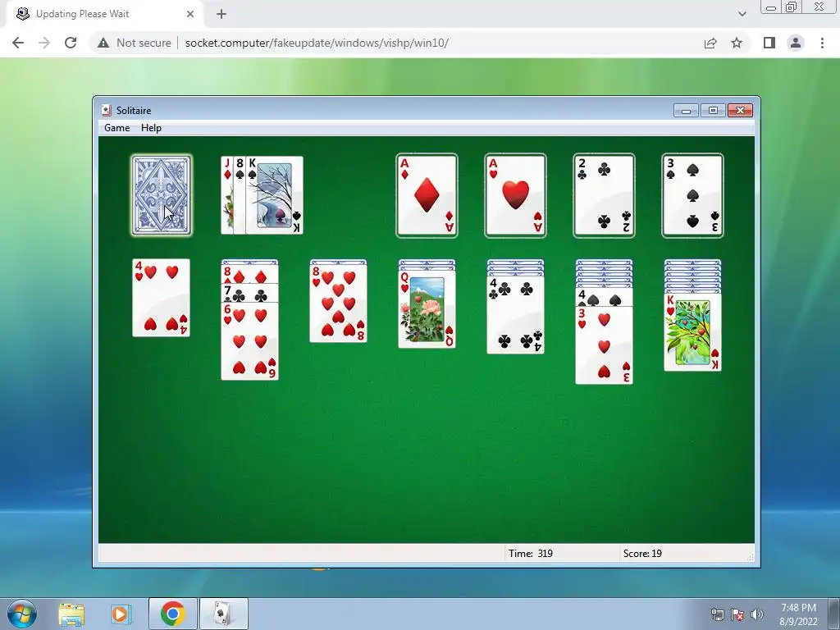
Task: Close the Solitaire window
Action: tap(740, 111)
